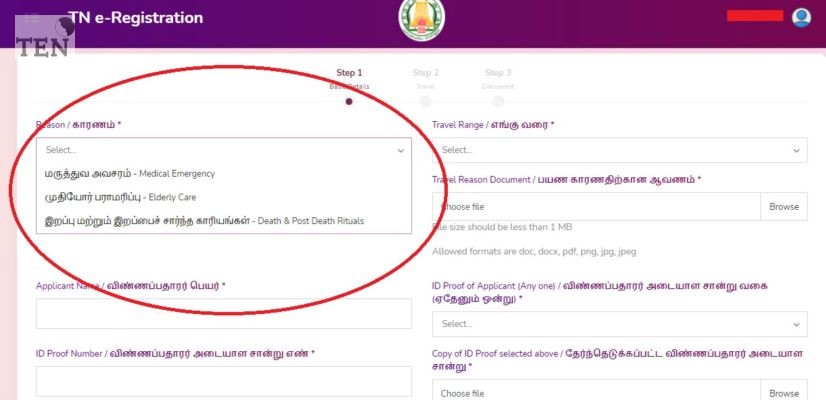826x400 pixels.
Task: Open the ID Proof of Applicant dropdown
Action: [x=620, y=324]
